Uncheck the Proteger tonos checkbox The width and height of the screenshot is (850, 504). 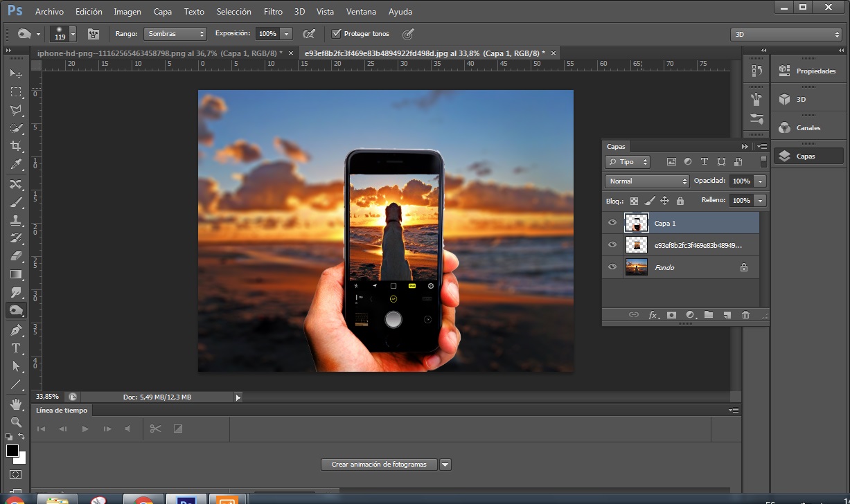[337, 33]
